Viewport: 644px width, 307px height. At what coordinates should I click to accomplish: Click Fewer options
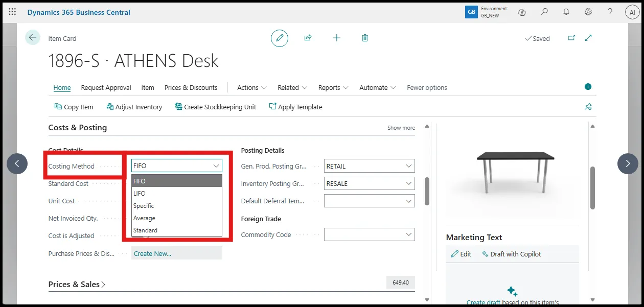(427, 87)
